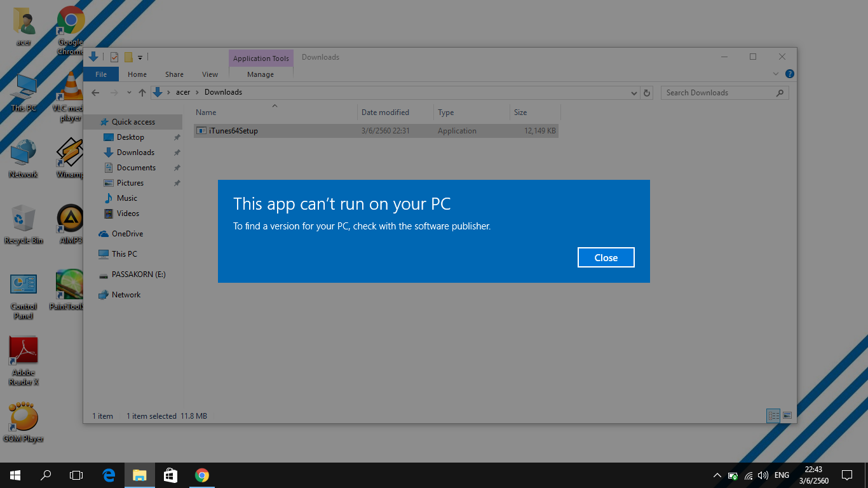Select the GOM Player desktop shortcut
This screenshot has width=868, height=488.
(x=24, y=422)
